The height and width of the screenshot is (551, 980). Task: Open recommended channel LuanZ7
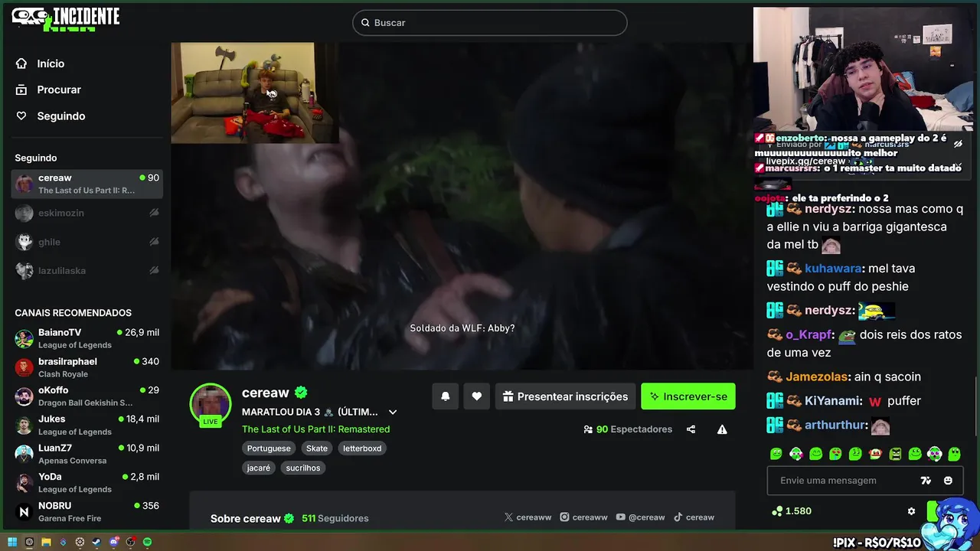point(87,454)
